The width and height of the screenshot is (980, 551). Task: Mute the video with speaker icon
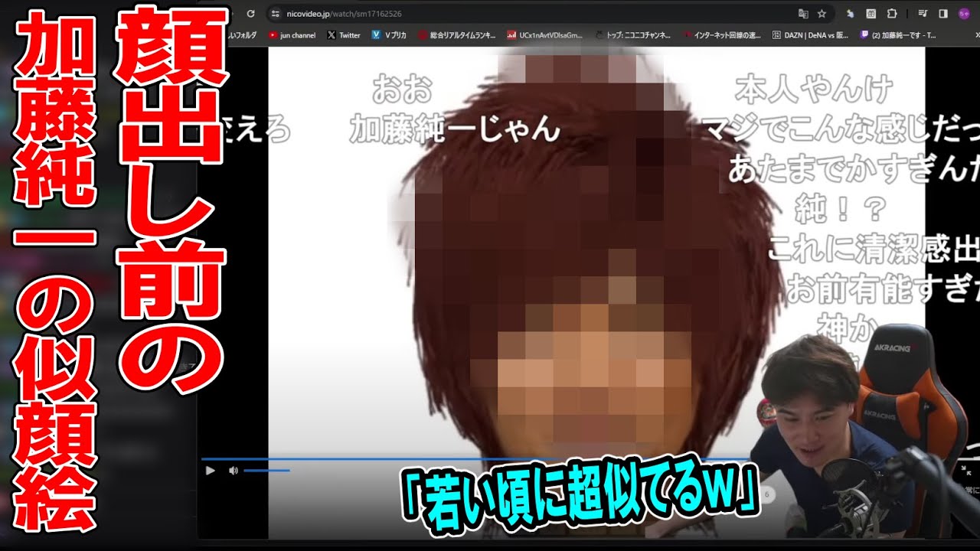point(233,471)
